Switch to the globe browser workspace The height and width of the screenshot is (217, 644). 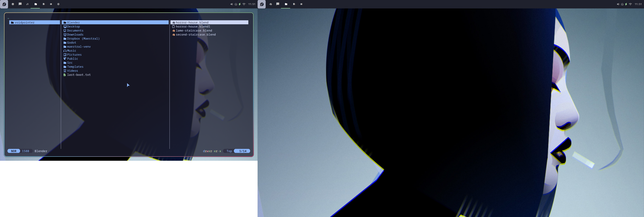(x=58, y=4)
